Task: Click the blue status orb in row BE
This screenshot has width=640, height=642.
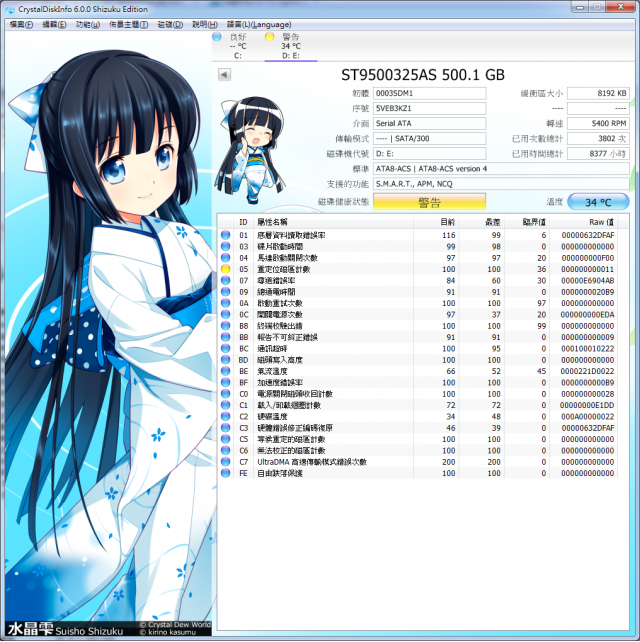Action: coord(225,371)
